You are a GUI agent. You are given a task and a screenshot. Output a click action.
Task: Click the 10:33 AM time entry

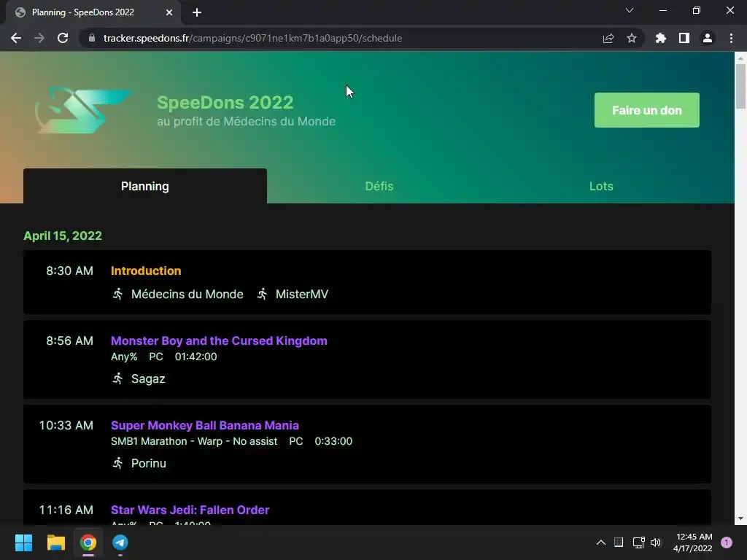(x=66, y=425)
